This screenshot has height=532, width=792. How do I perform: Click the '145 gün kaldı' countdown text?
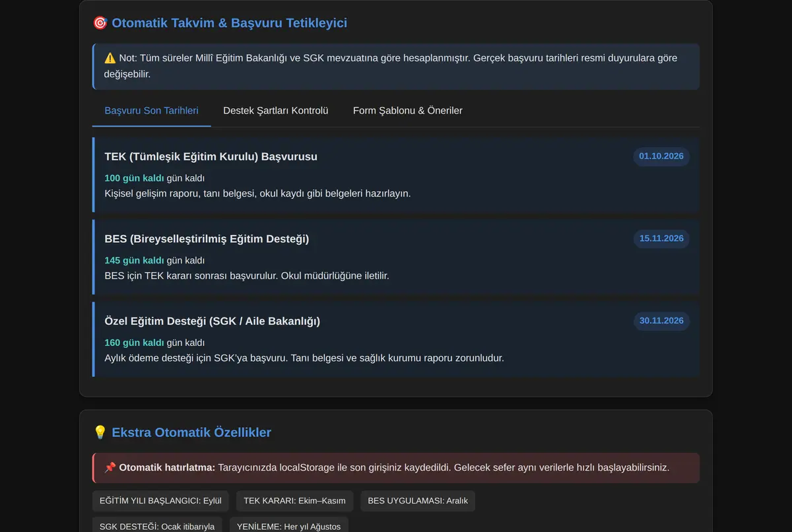point(134,260)
